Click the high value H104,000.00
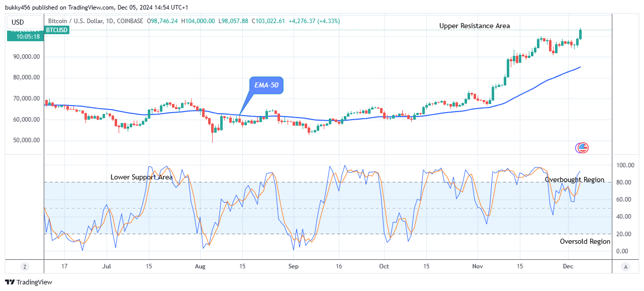This screenshot has height=291, width=644. 198,21
